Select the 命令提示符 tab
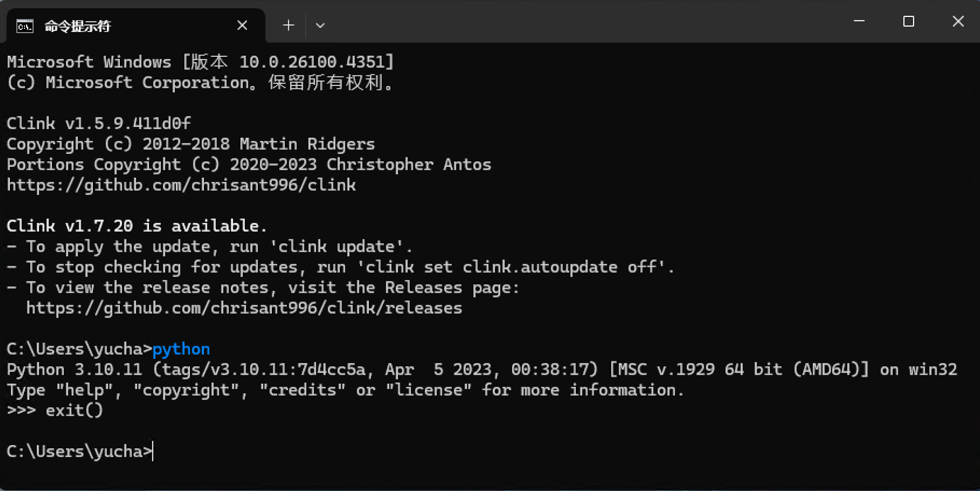The image size is (980, 491). 135,26
